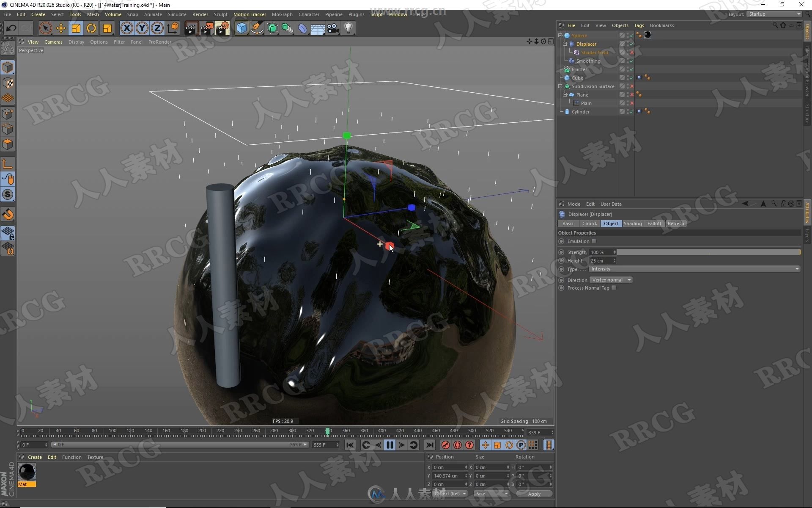812x508 pixels.
Task: Open the Subdivision Surface generators icon
Action: (x=272, y=28)
